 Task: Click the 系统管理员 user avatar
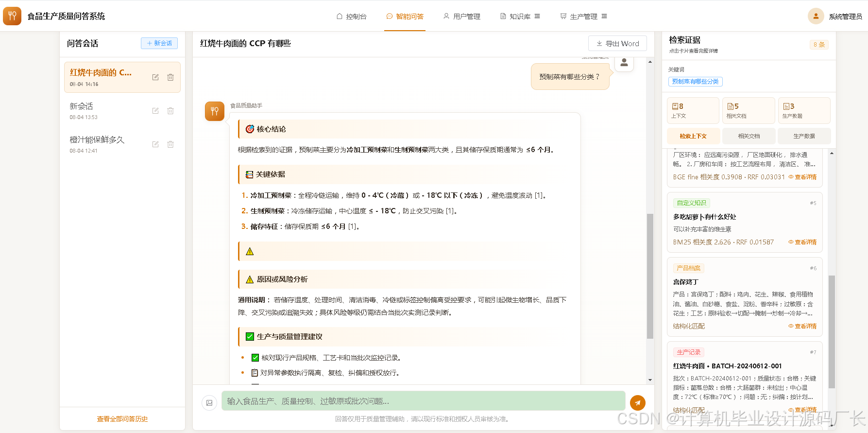coord(816,16)
